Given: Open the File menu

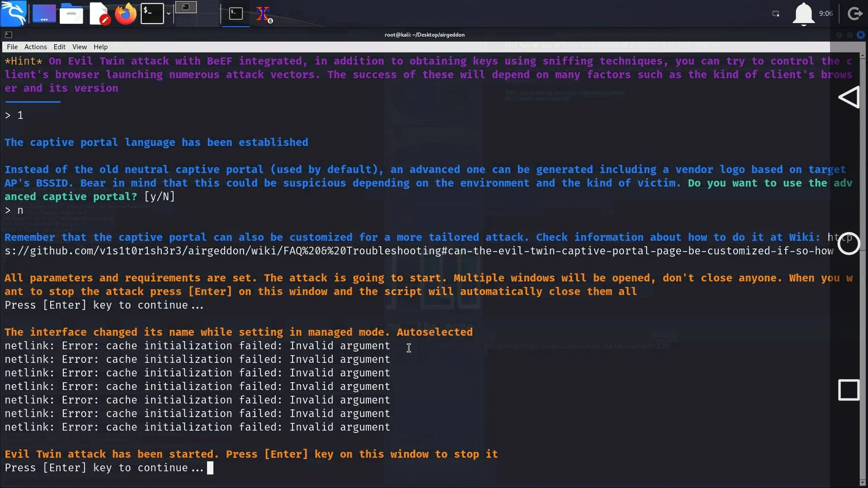Looking at the screenshot, I should tap(12, 47).
